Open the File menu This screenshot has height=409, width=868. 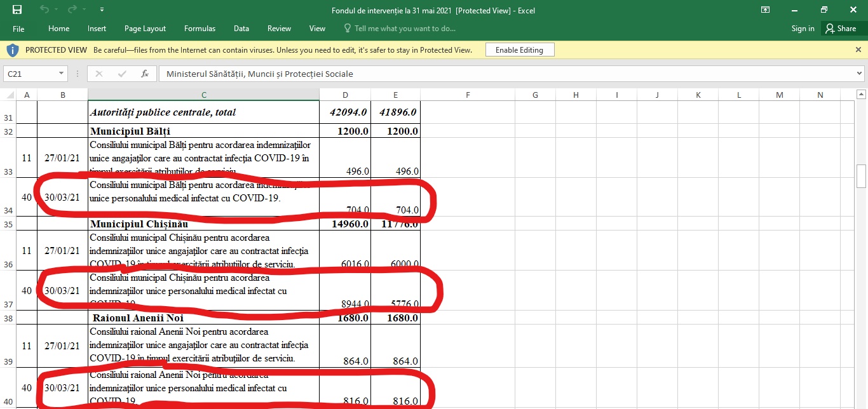point(18,29)
